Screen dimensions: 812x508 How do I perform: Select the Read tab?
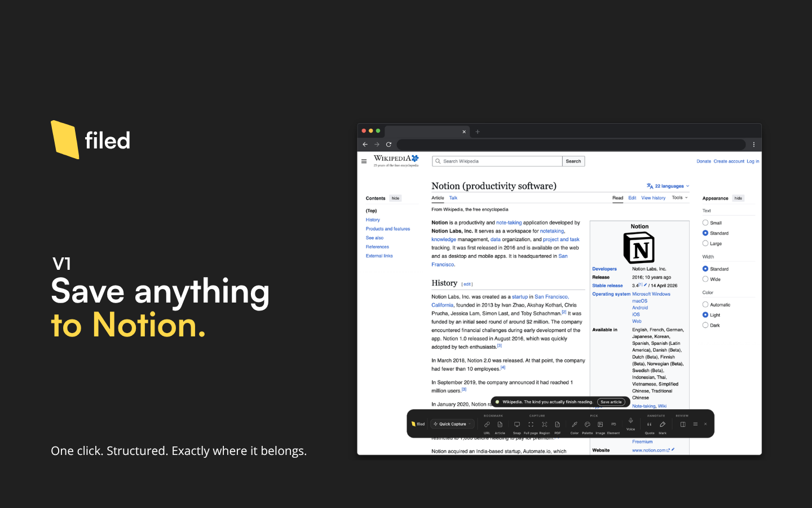click(618, 198)
